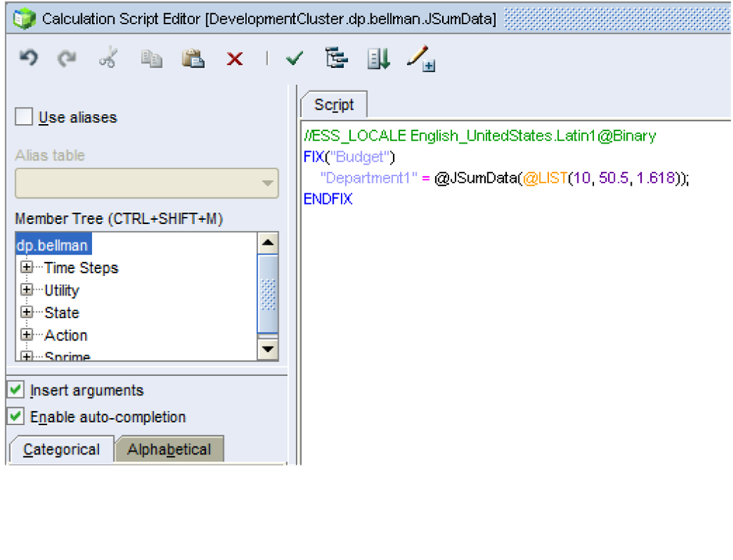Click the member tree scroll down arrow
Viewport: 733px width, 560px height.
(267, 349)
